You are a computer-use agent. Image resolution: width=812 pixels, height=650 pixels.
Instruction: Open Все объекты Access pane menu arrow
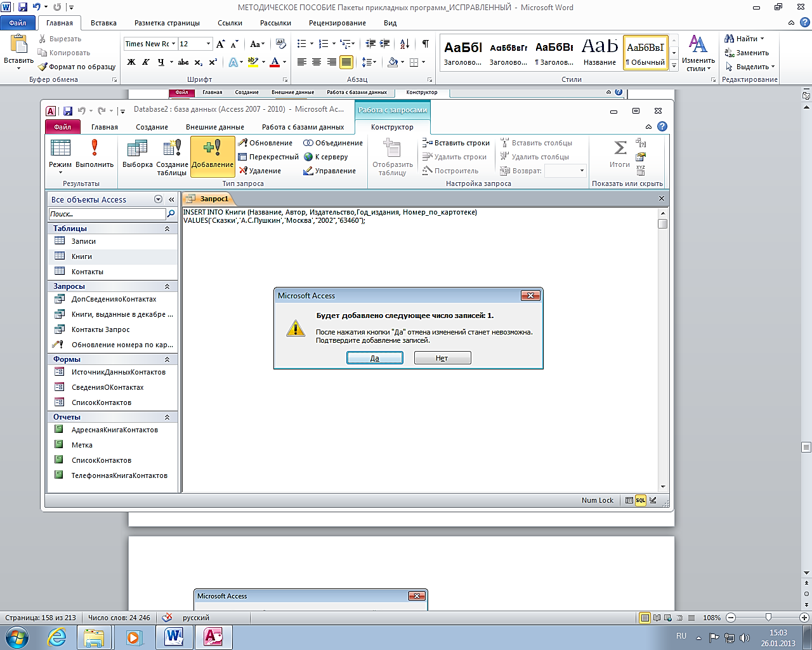159,199
